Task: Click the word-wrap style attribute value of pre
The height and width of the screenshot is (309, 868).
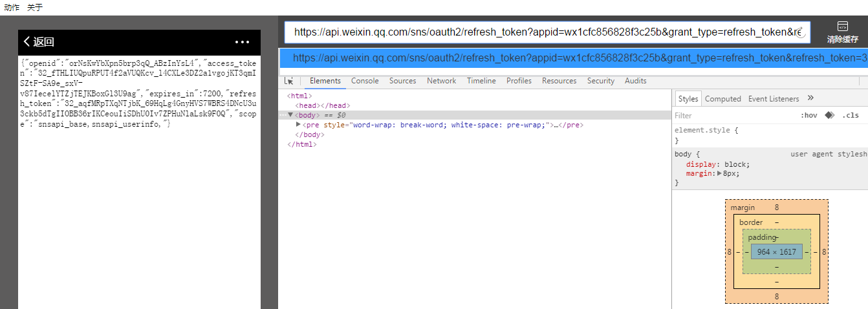Action: (x=449, y=125)
